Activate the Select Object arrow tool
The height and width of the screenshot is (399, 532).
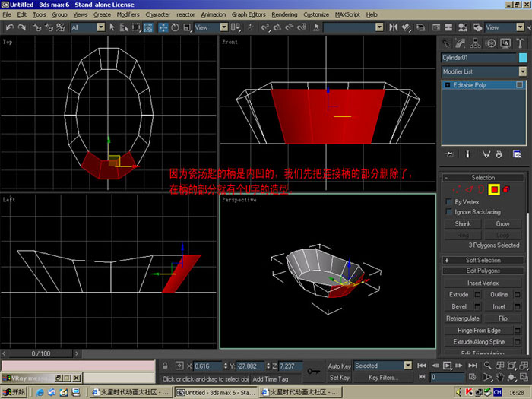tap(112, 27)
